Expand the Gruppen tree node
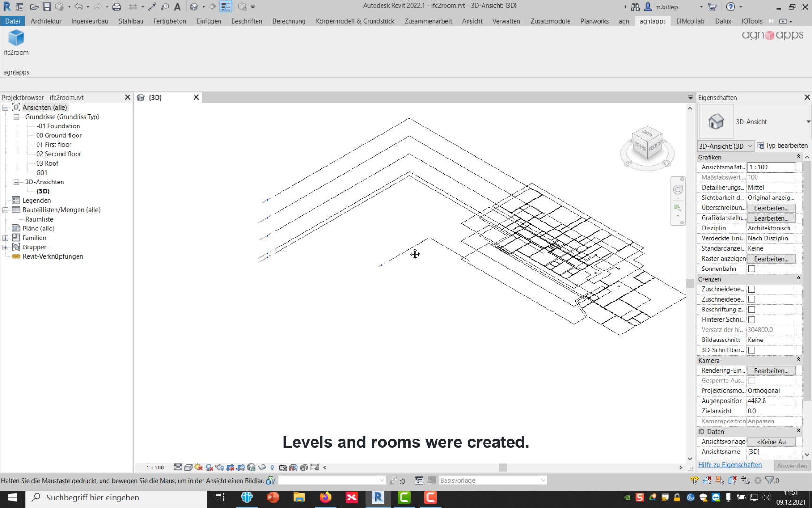 5,247
